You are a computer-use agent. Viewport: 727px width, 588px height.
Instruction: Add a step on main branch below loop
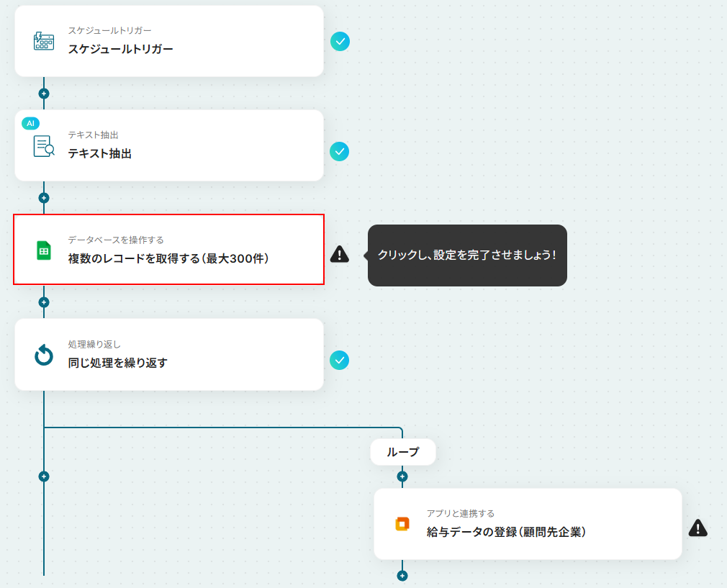44,476
